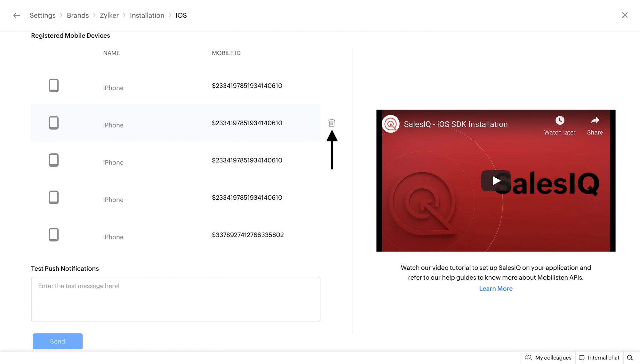This screenshot has height=364, width=640.
Task: Delete the selected iPhone device using trash icon
Action: tap(332, 123)
